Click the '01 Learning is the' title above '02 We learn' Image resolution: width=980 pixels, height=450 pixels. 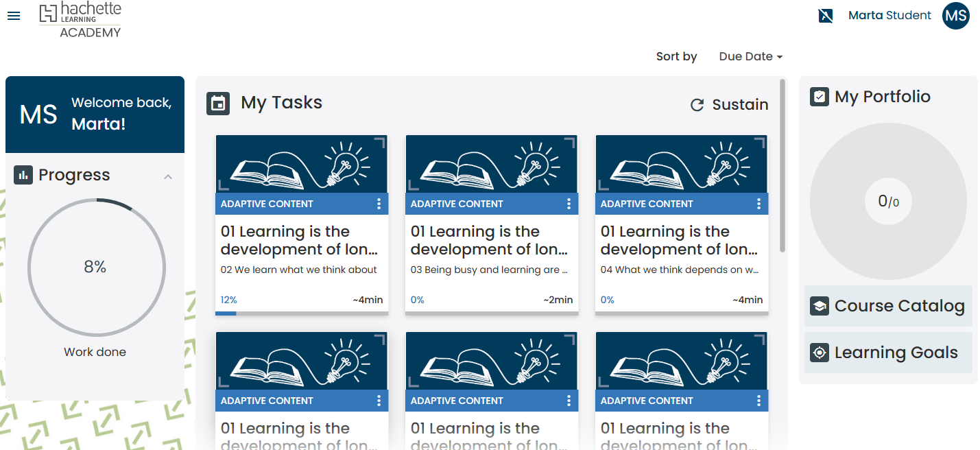click(x=299, y=241)
